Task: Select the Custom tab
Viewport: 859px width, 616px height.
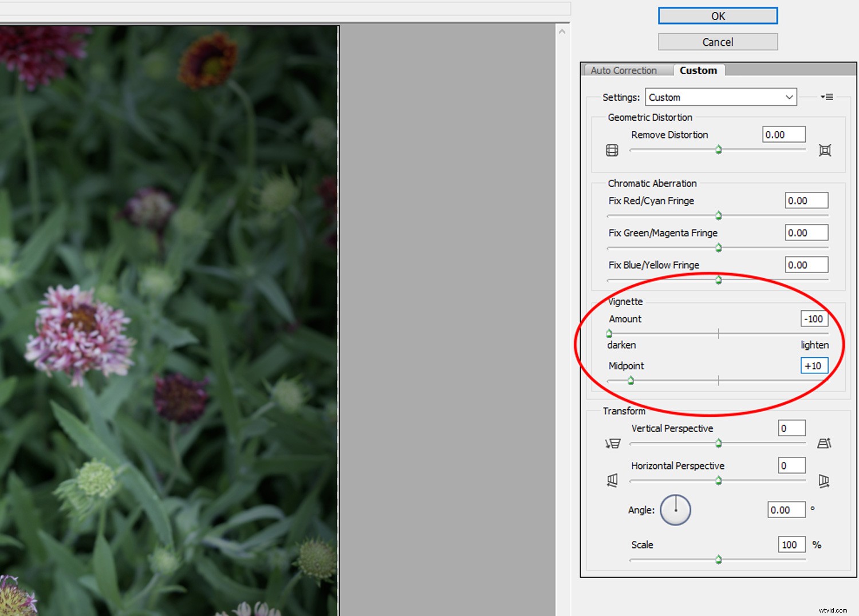Action: (x=698, y=70)
